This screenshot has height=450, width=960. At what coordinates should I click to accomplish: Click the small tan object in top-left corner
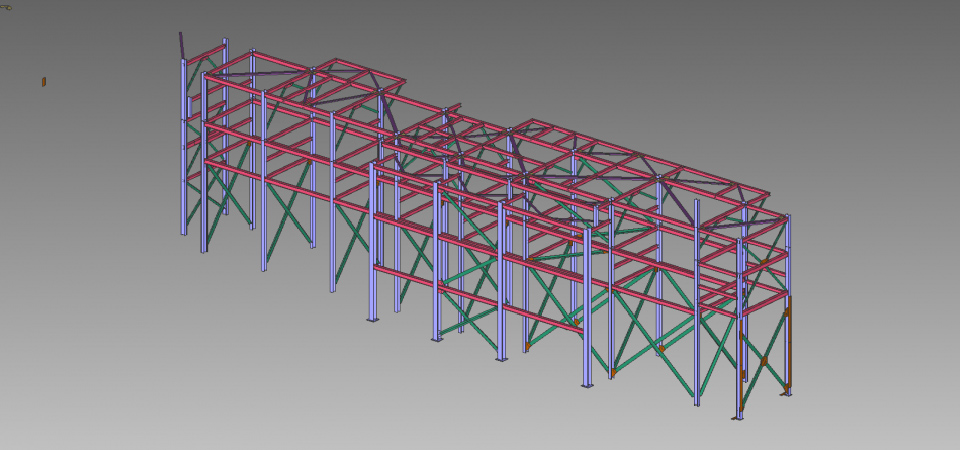pos(6,7)
